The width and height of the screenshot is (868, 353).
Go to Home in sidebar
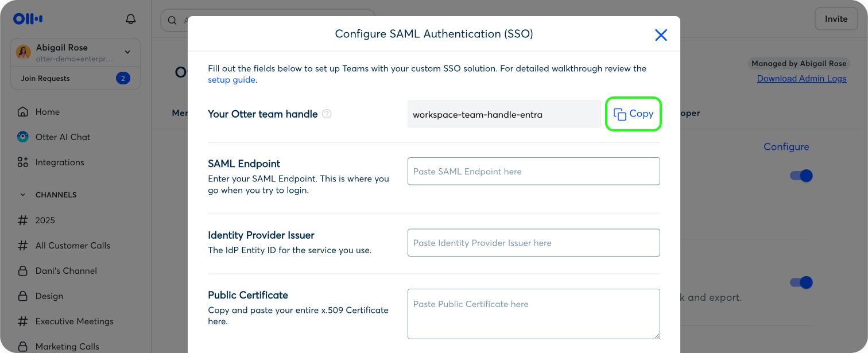point(47,112)
